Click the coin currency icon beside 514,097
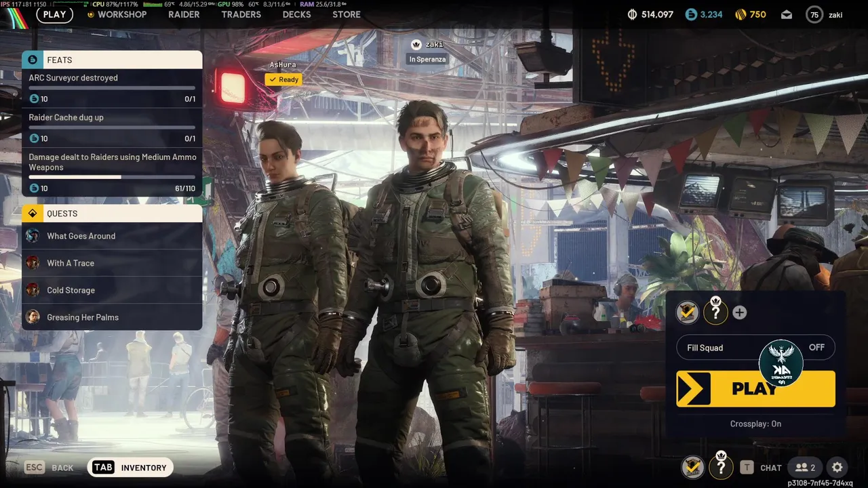Image resolution: width=868 pixels, height=488 pixels. tap(633, 14)
